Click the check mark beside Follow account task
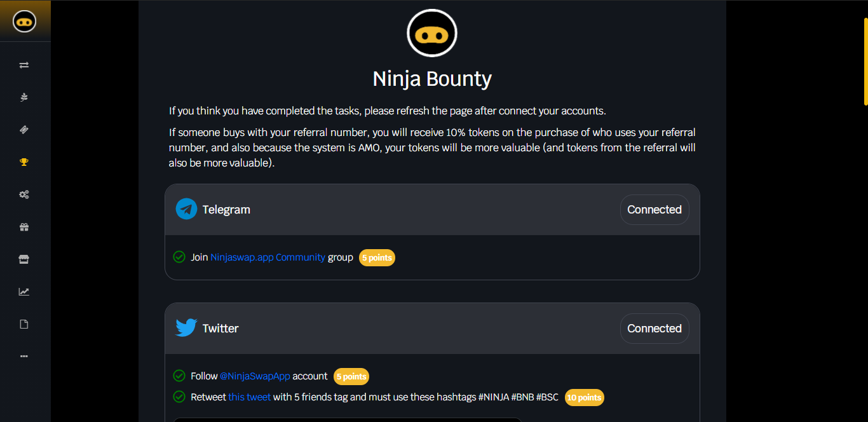This screenshot has height=422, width=868. (x=179, y=376)
